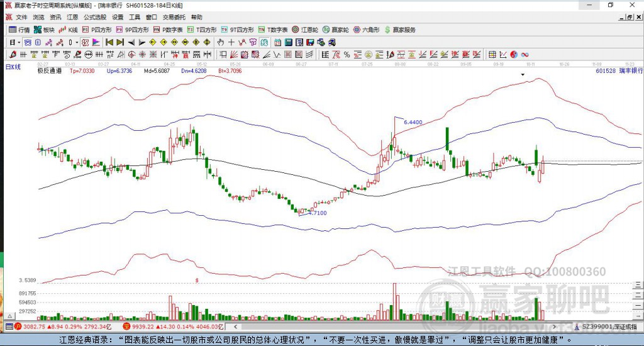Click the 601528 瑞丰银行 stock label
This screenshot has width=644, height=346.
(619, 70)
